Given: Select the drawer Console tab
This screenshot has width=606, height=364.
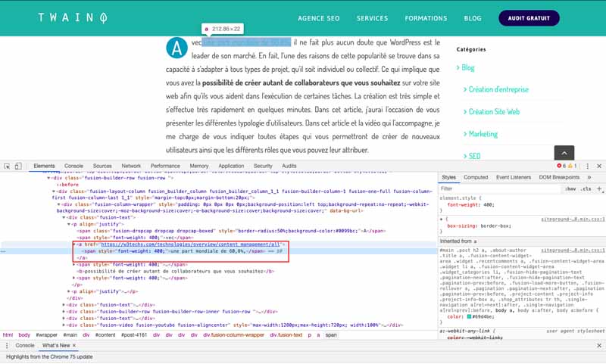Looking at the screenshot, I should click(x=25, y=346).
